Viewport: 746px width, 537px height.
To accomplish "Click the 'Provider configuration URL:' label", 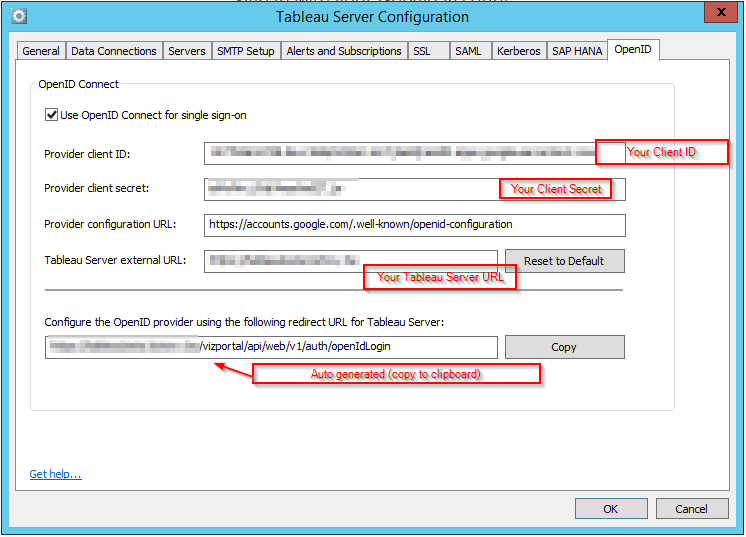I will click(110, 224).
